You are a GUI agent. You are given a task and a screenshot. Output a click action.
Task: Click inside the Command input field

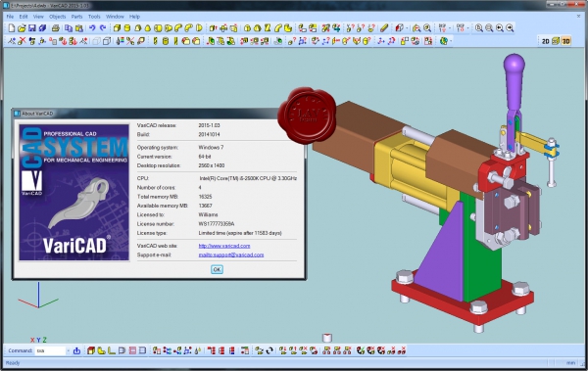coord(50,350)
